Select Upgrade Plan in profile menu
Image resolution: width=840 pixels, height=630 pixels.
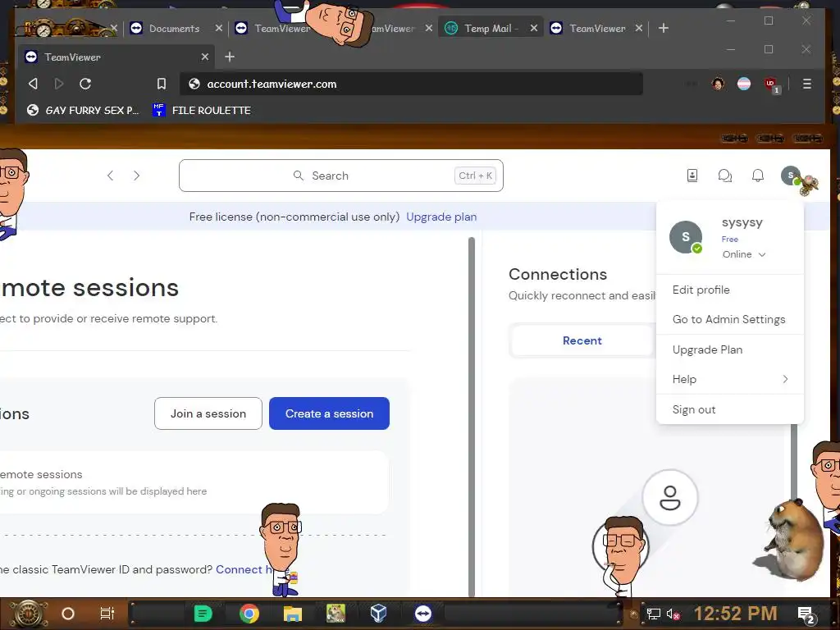pyautogui.click(x=707, y=349)
